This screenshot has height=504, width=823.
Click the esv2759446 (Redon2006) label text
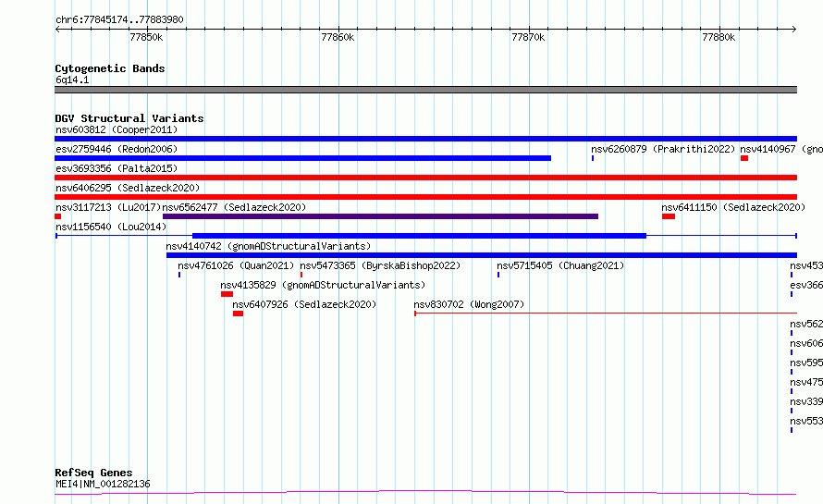117,149
